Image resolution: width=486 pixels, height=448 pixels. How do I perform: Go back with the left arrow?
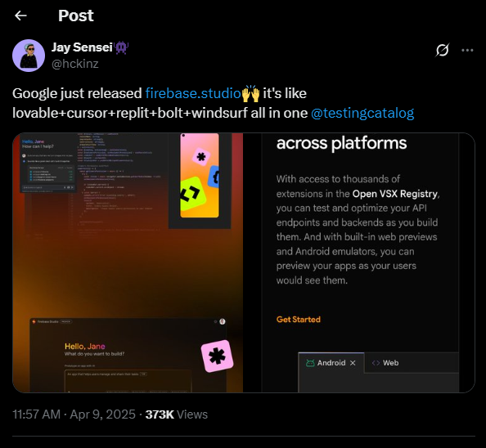tap(20, 16)
